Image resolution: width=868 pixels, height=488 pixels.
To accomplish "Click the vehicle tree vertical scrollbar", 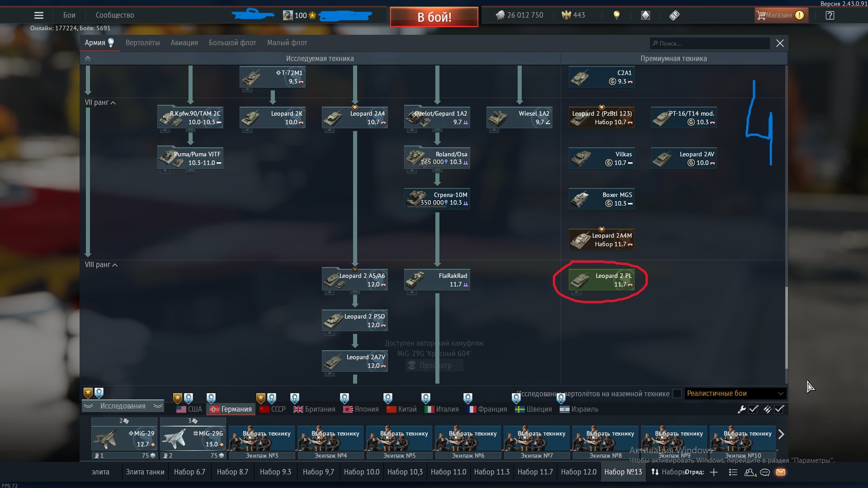I will pos(786,328).
